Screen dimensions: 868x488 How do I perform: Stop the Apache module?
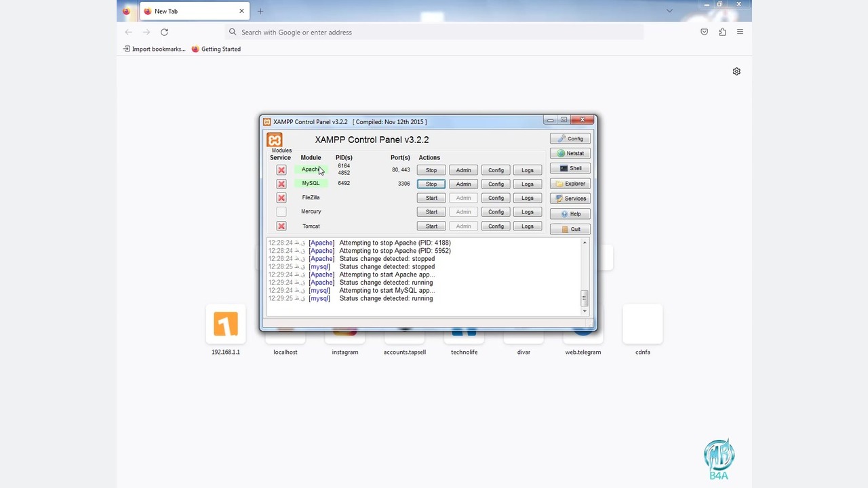(x=431, y=170)
